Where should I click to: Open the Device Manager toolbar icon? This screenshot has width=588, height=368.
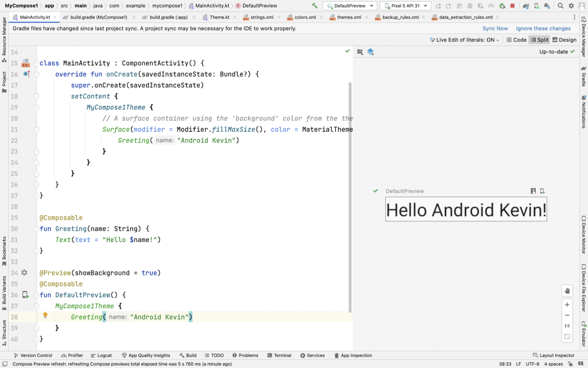coord(537,6)
